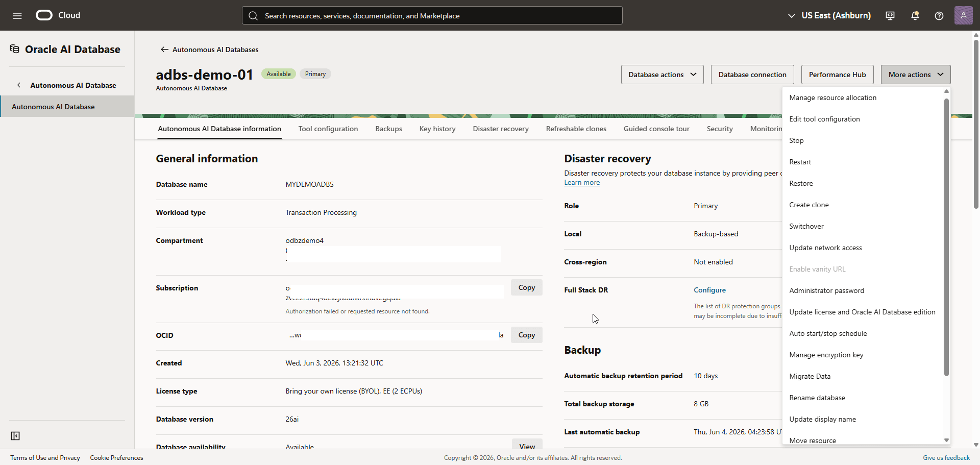Screen dimensions: 980x465
Task: Select Update network access
Action: click(863, 248)
